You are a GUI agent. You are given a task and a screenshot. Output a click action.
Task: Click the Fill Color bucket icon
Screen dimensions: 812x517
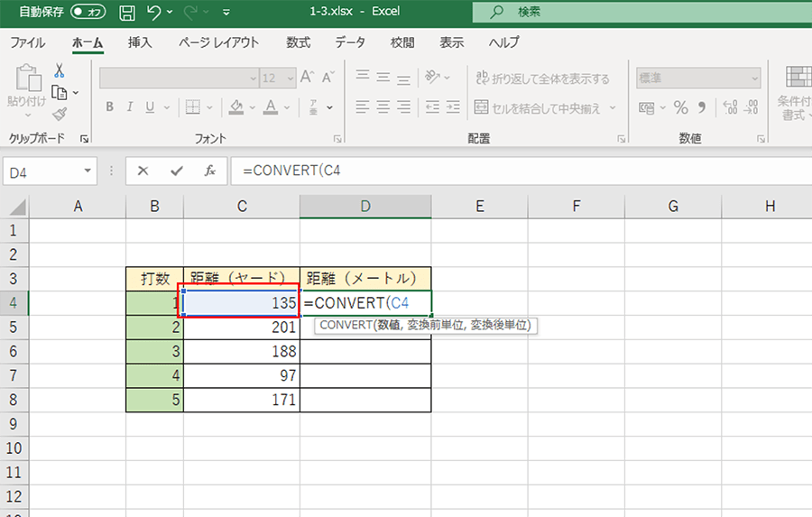(x=236, y=106)
